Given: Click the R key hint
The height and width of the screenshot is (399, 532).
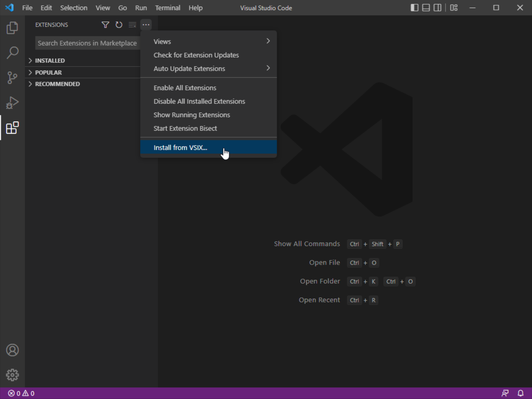Looking at the screenshot, I should point(374,300).
